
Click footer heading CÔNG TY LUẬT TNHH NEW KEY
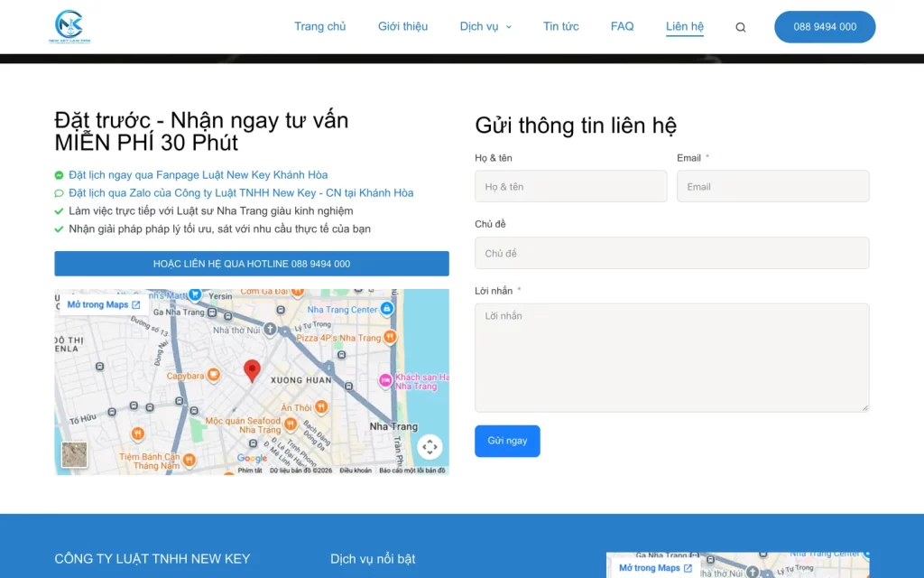click(x=152, y=558)
